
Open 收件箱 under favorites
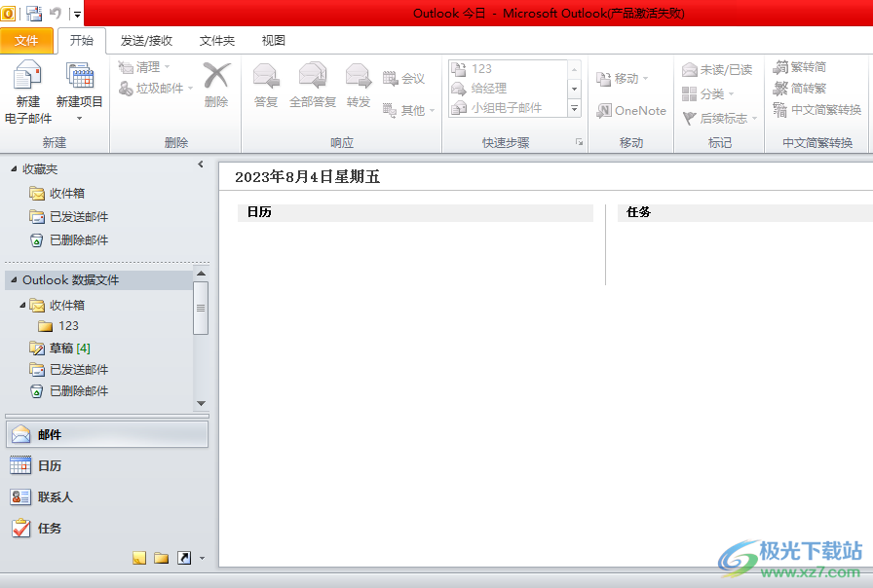pos(57,193)
